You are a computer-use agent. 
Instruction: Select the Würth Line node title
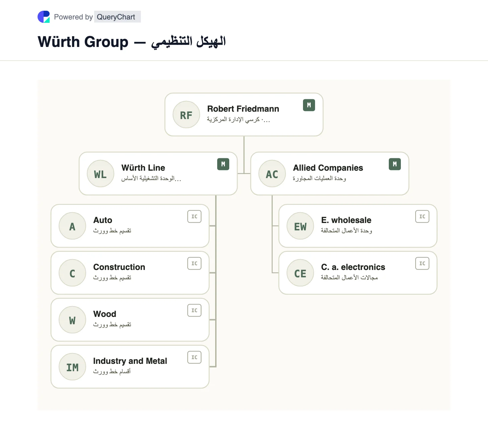[143, 168]
